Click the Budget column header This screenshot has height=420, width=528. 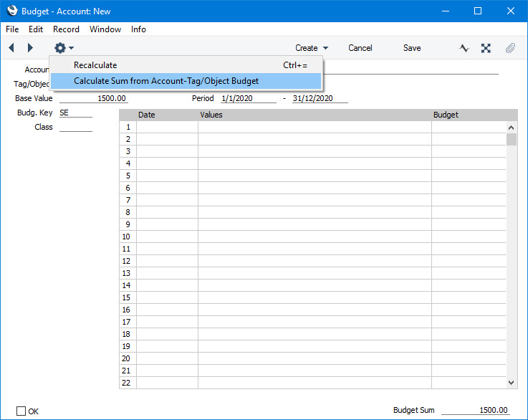click(446, 115)
